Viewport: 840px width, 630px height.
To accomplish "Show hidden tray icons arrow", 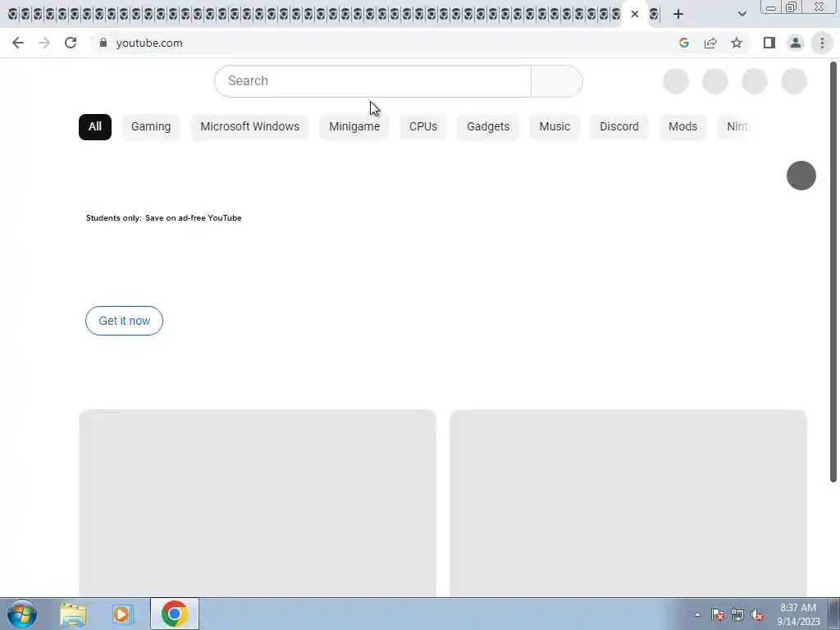I will click(697, 614).
